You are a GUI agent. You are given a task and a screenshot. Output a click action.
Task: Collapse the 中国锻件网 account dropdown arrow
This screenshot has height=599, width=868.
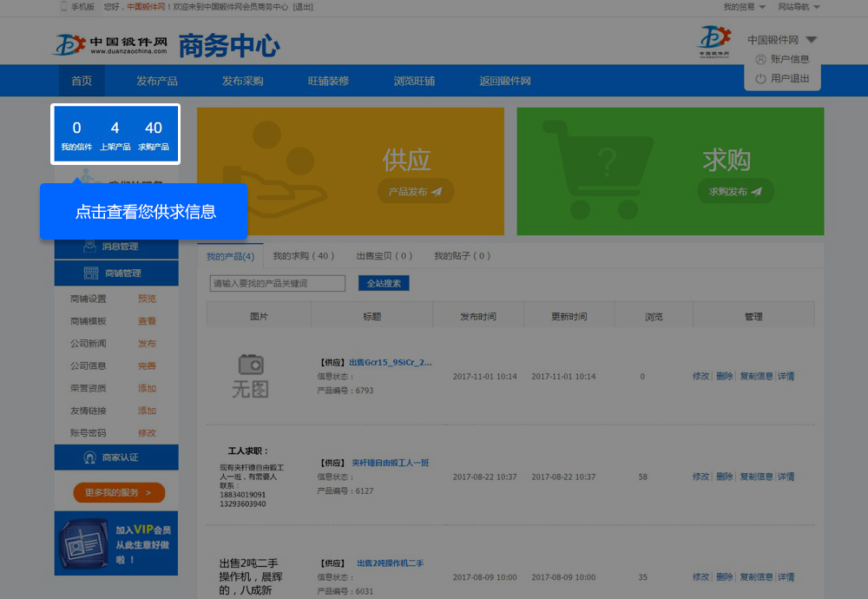click(x=811, y=40)
